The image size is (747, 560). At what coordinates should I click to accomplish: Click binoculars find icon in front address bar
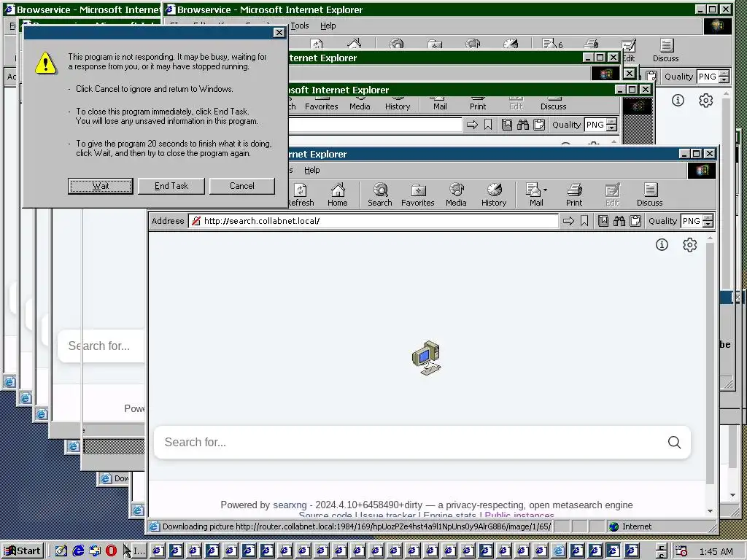coord(619,221)
